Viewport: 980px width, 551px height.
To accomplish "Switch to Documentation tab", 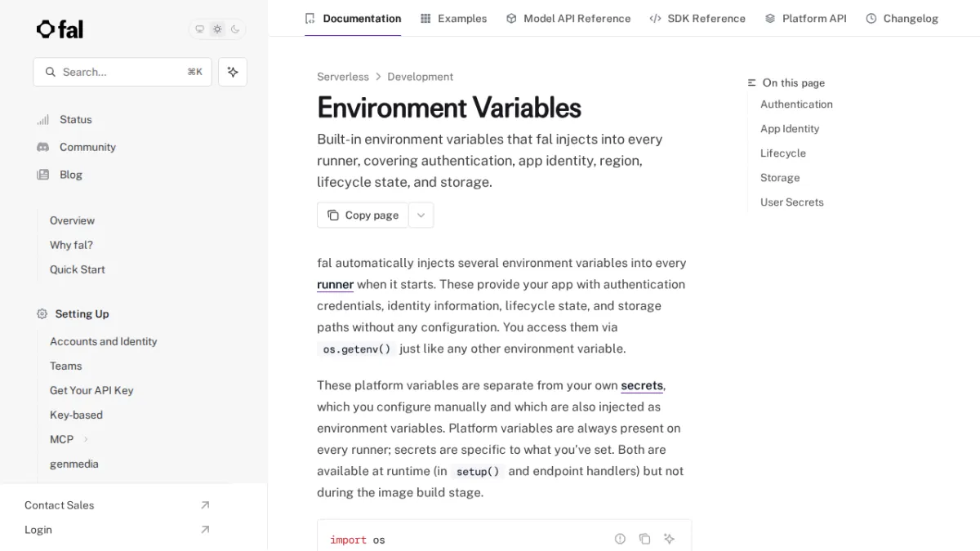I will (353, 18).
